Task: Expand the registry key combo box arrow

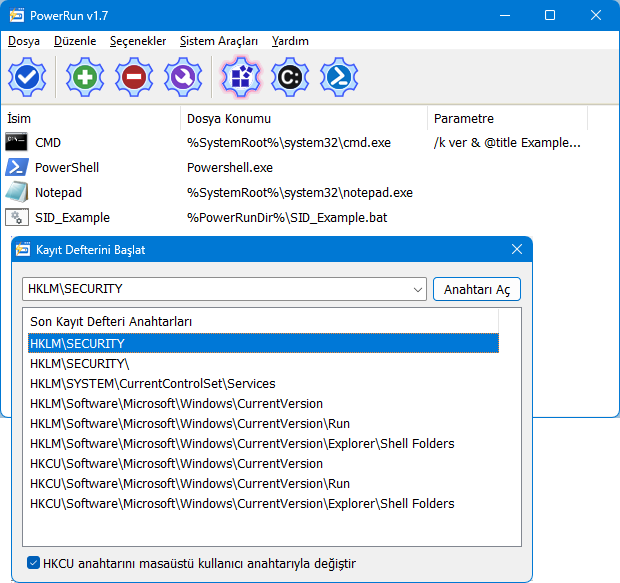Action: point(418,290)
